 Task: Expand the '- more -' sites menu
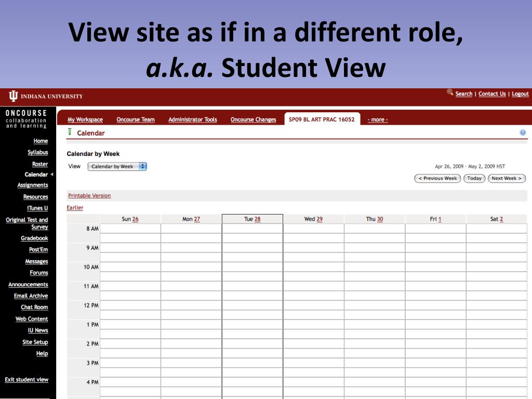coord(378,119)
